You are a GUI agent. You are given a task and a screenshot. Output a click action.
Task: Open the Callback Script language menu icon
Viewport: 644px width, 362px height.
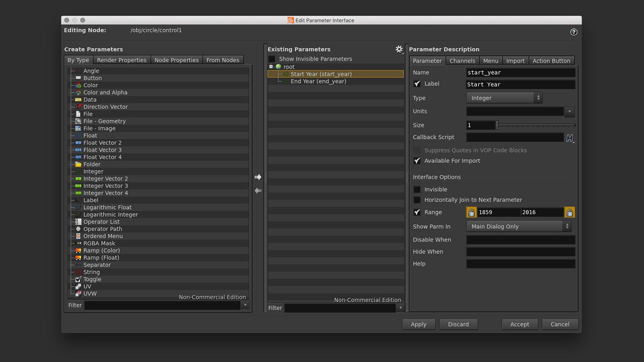point(570,138)
